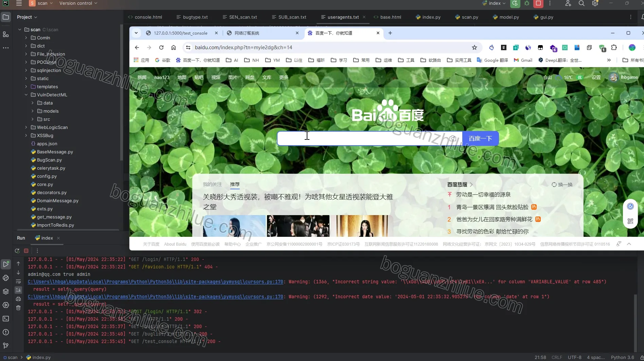Toggle scroll to end in run console
The image size is (644, 361).
tap(18, 290)
